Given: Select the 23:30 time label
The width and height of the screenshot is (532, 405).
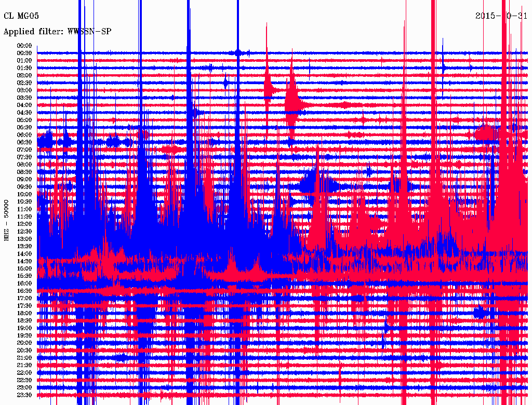Looking at the screenshot, I should click(x=24, y=395).
